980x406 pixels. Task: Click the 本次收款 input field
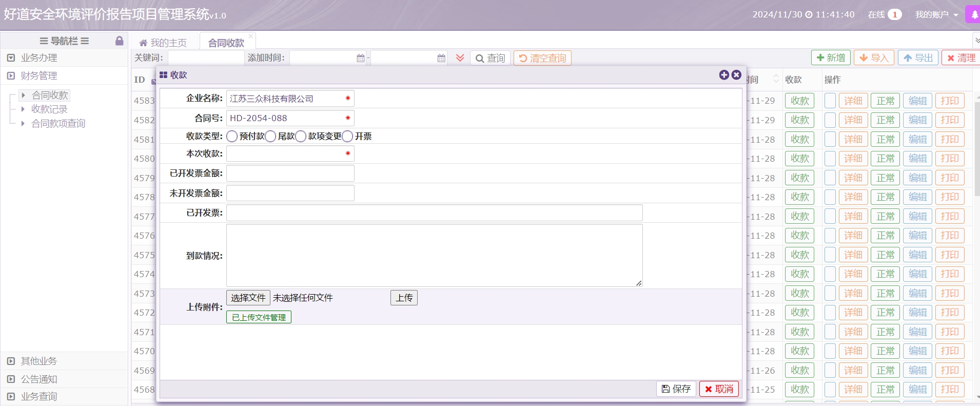[286, 154]
